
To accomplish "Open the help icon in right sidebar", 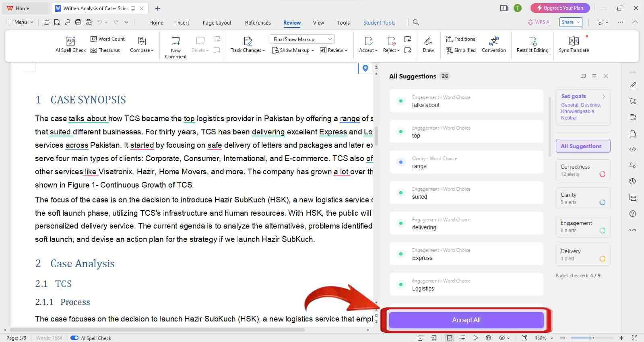I will pyautogui.click(x=633, y=214).
